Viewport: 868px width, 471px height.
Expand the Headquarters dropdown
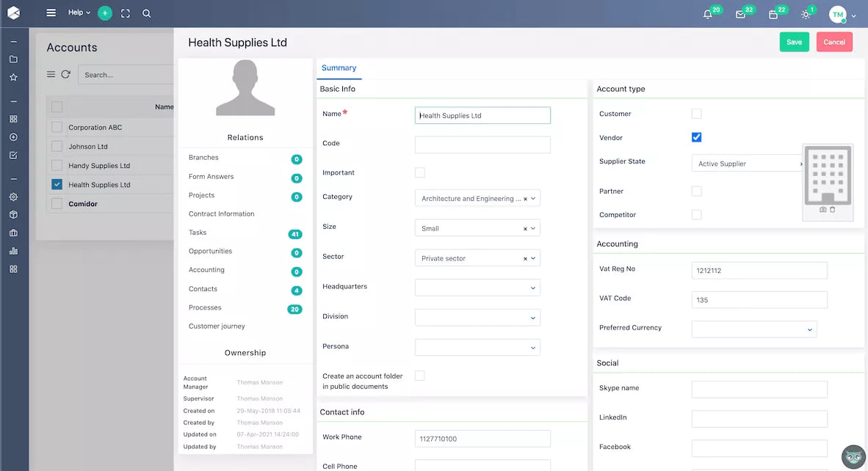point(477,288)
